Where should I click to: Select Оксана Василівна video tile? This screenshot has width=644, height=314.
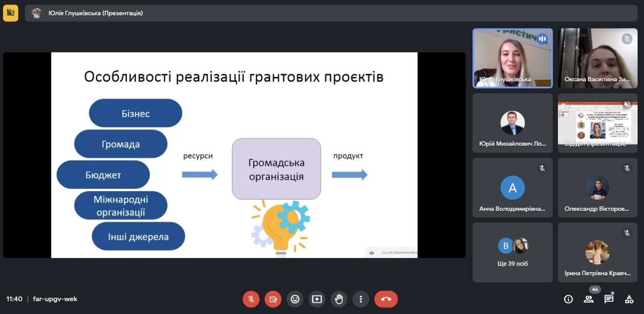click(x=597, y=58)
